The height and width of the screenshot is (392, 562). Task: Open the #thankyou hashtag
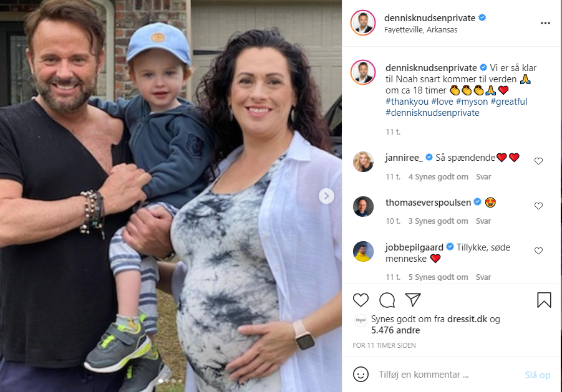[x=407, y=102]
